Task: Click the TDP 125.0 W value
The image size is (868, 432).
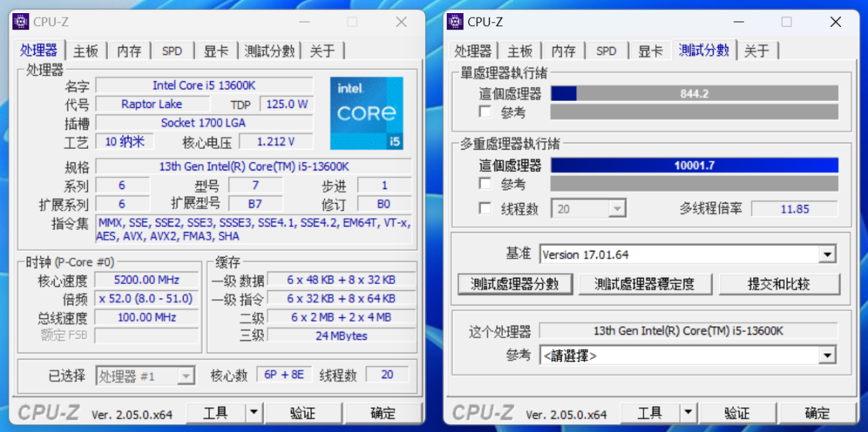Action: coord(287,104)
